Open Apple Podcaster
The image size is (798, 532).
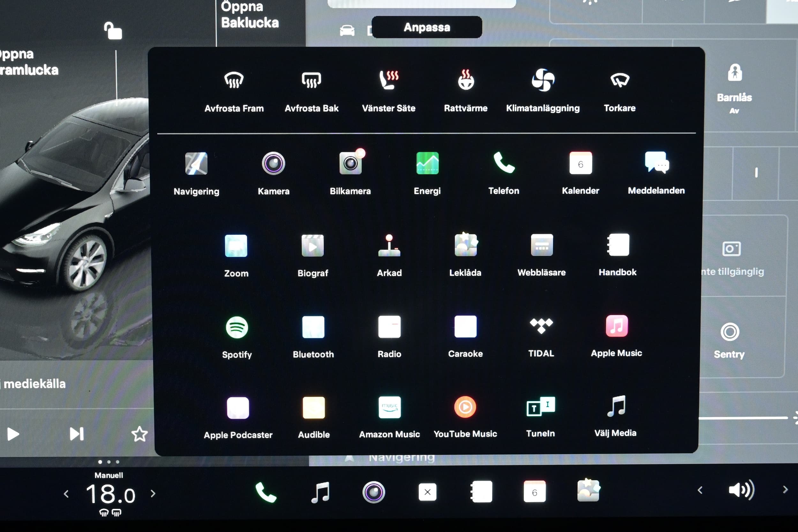(x=238, y=418)
